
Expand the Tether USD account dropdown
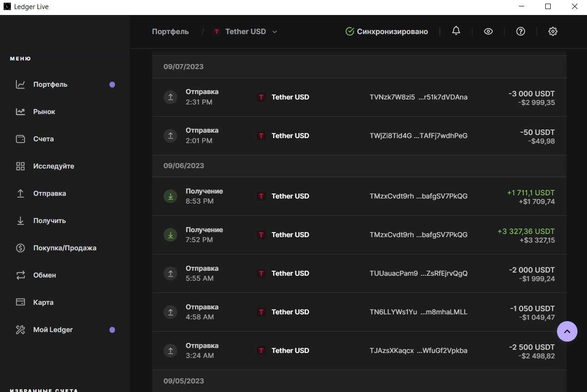(x=274, y=32)
